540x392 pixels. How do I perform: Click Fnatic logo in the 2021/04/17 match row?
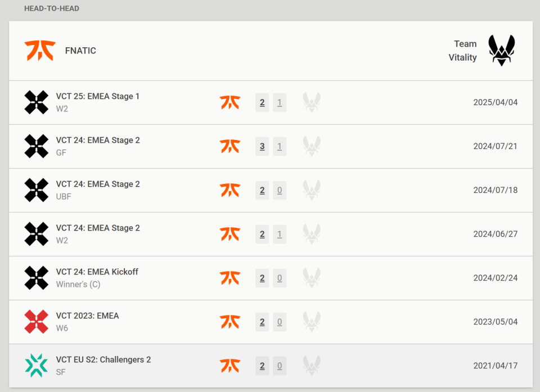click(229, 366)
